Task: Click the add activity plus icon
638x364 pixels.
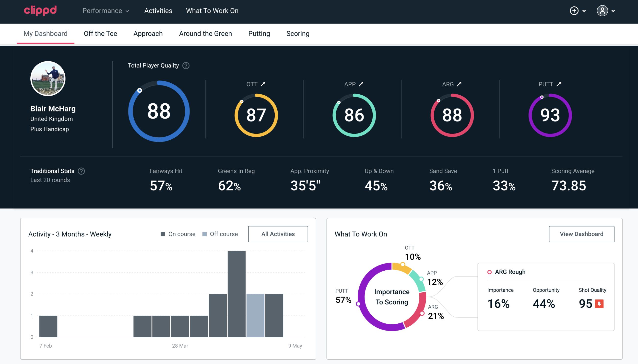Action: click(x=574, y=11)
